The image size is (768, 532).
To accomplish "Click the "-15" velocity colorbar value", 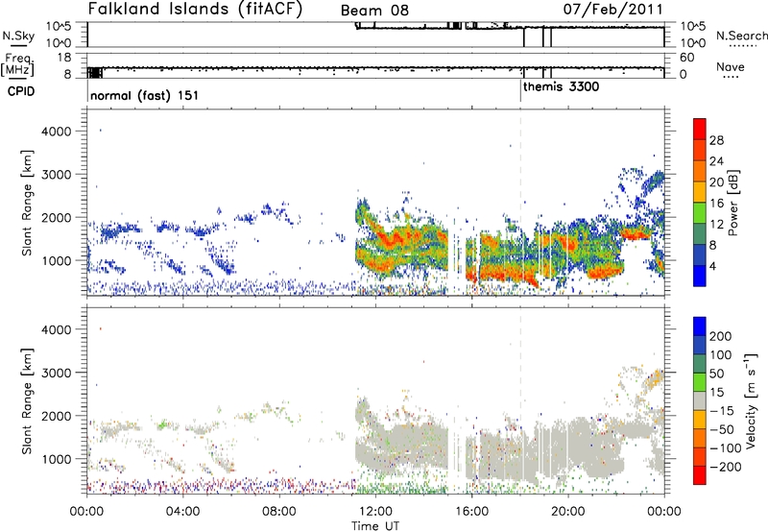I will coord(721,410).
